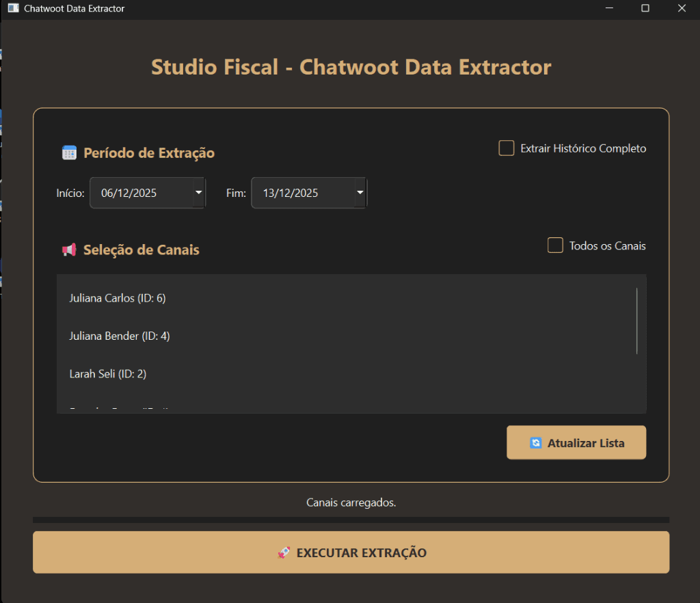This screenshot has height=603, width=700.
Task: Select the Juliana Bender channel
Action: point(119,336)
